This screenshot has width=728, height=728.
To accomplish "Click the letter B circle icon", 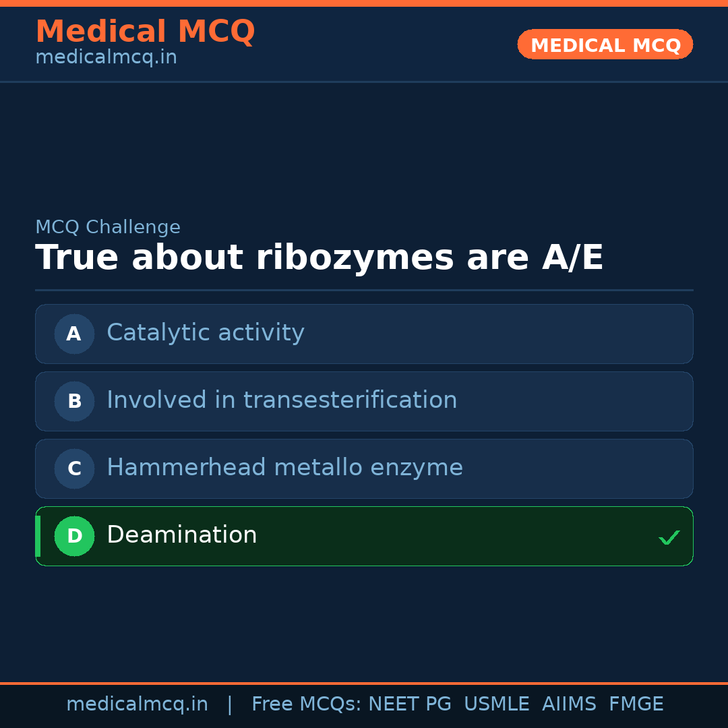I will (x=74, y=401).
